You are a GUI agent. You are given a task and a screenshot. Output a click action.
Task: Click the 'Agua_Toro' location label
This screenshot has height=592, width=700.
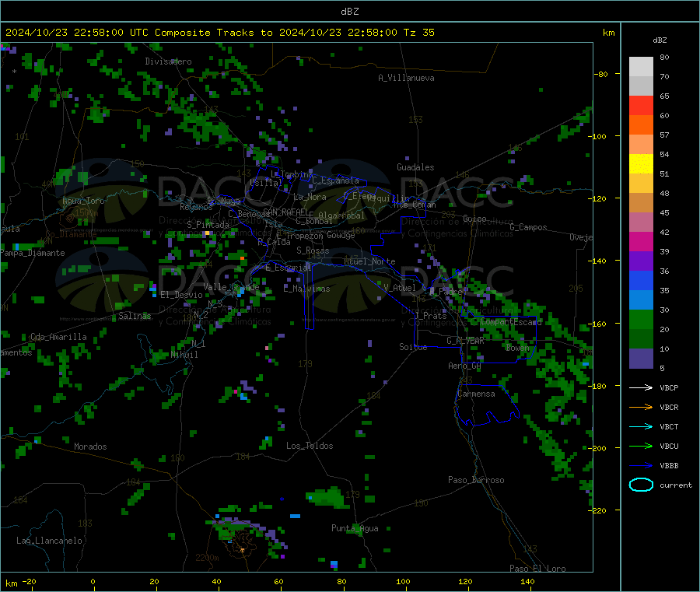[83, 201]
